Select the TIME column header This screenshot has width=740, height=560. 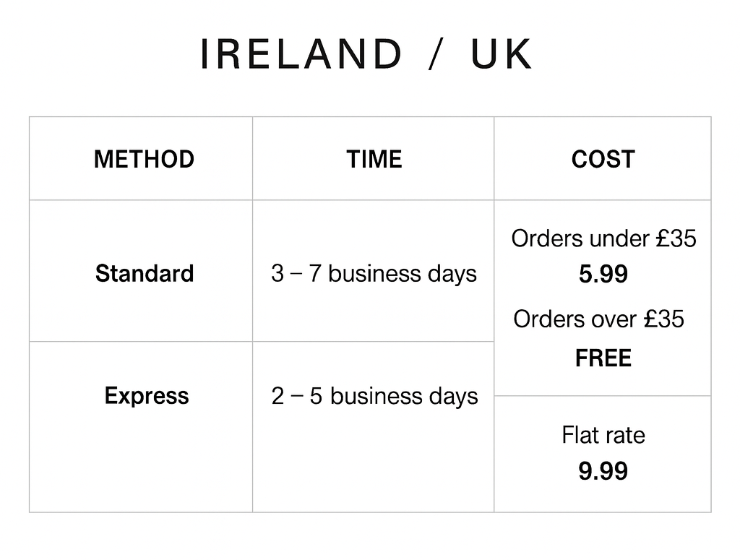coord(374,159)
